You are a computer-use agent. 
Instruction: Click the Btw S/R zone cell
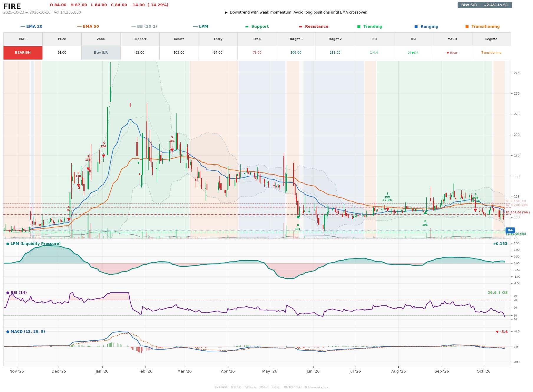click(x=101, y=53)
